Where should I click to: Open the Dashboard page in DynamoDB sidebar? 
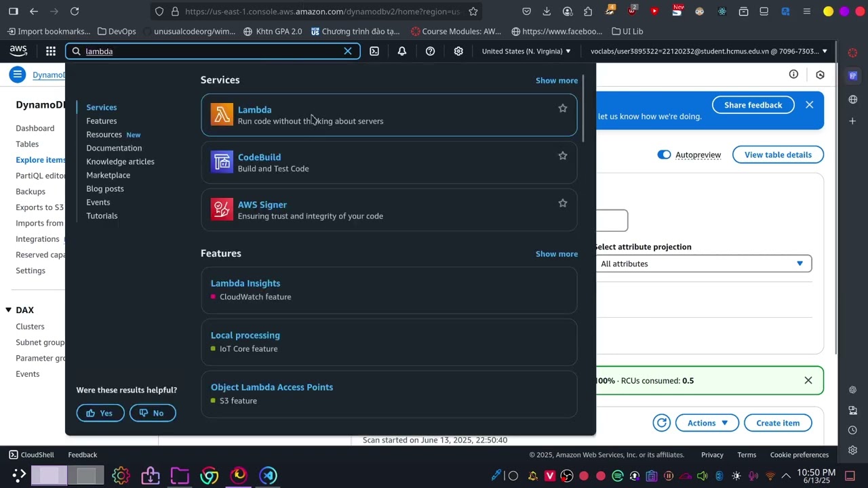point(35,128)
